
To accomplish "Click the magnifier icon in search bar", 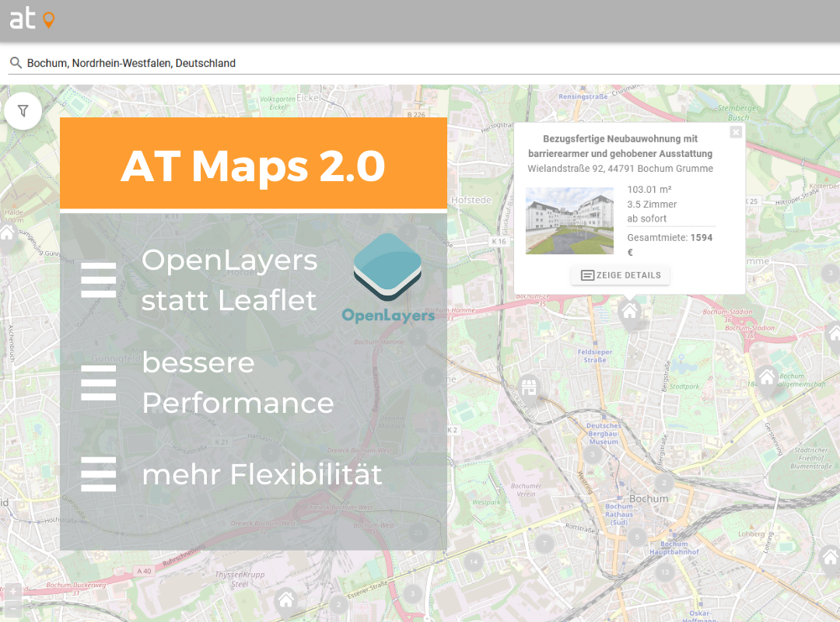I will (15, 63).
